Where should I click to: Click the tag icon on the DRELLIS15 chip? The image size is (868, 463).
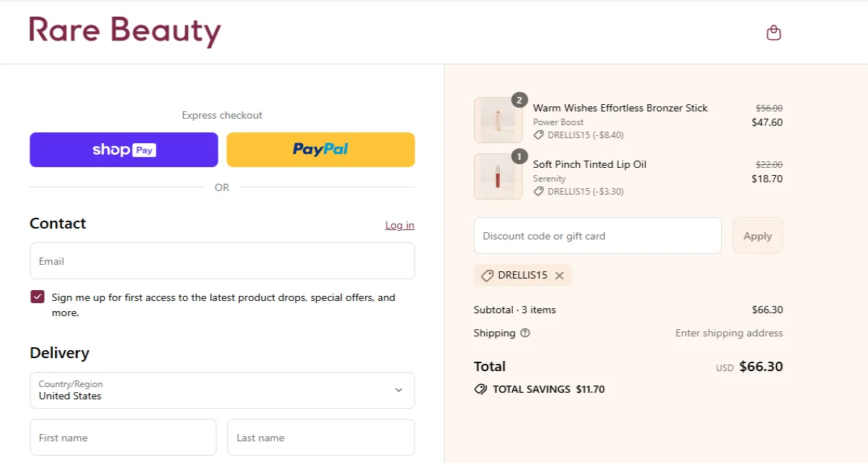coord(487,275)
